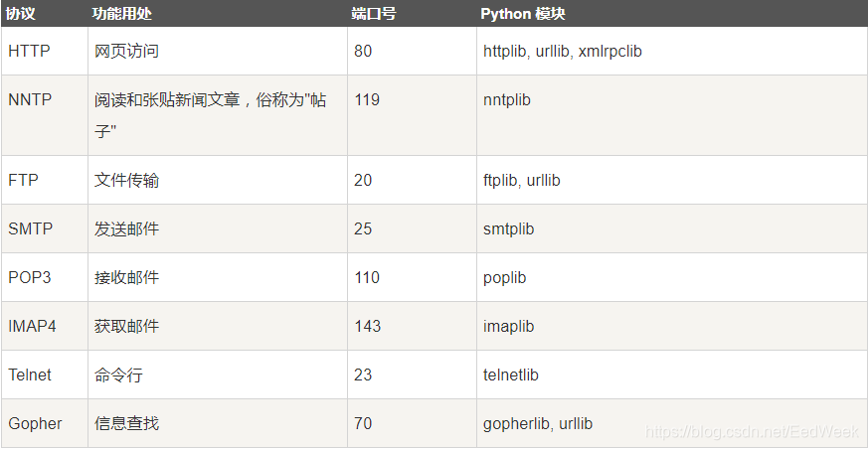This screenshot has height=450, width=868.
Task: Select the 网页访问 cell
Action: [218, 51]
